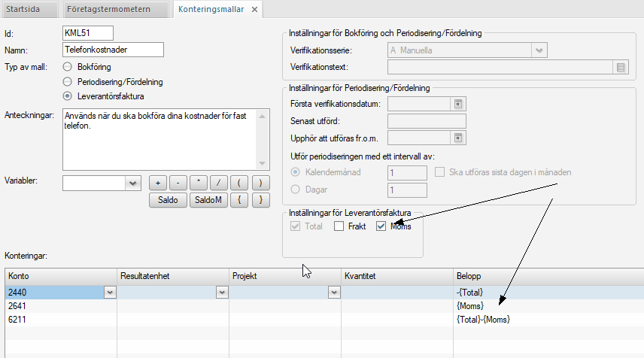Click the Verifikationstext input field
Viewport: 644px width, 358px height.
pos(500,68)
